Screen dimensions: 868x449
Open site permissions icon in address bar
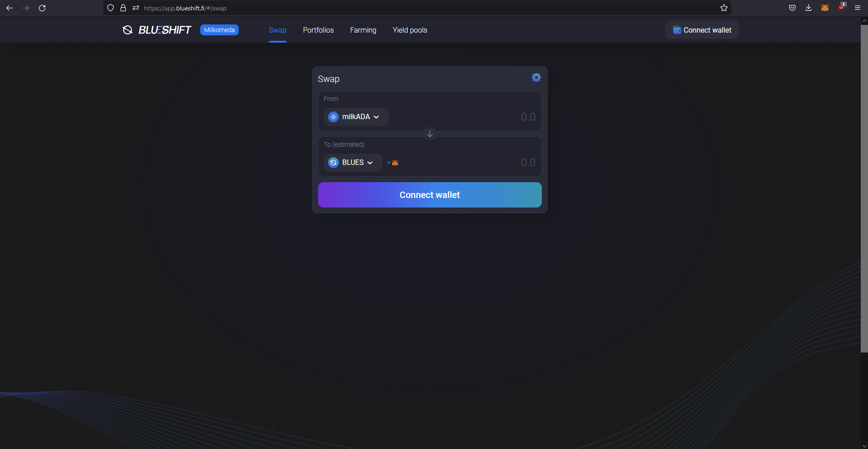point(136,8)
